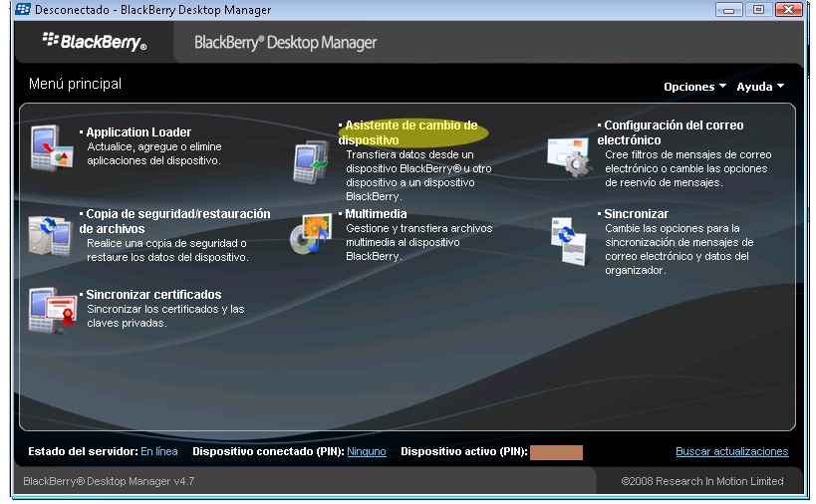This screenshot has height=504, width=816.
Task: Maximize the Desktop Manager window
Action: [758, 10]
